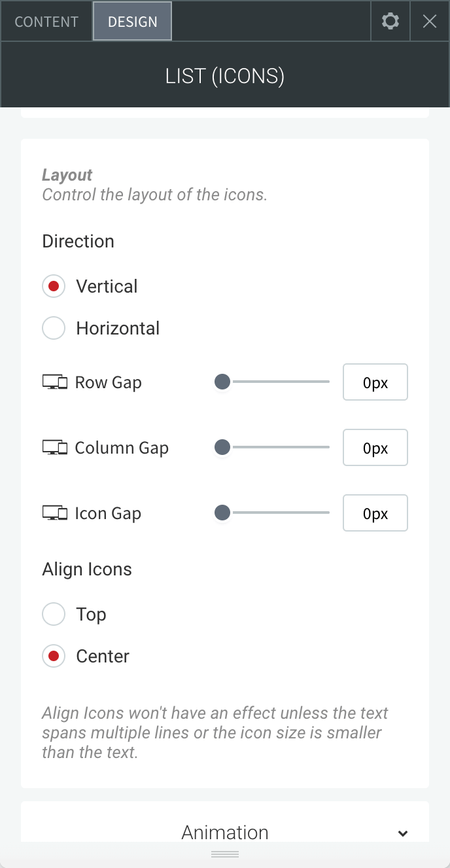The image size is (450, 868).
Task: Close the List (Icons) panel
Action: (430, 21)
